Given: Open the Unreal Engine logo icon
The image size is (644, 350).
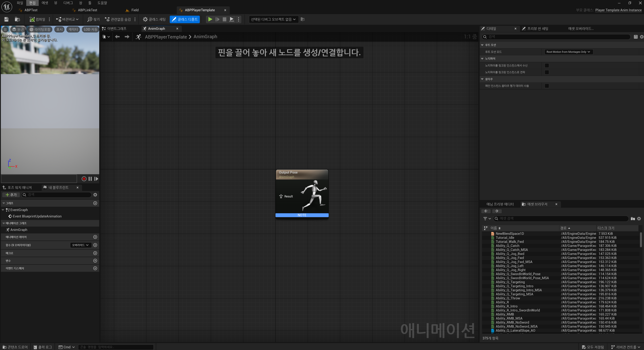Looking at the screenshot, I should point(7,7).
